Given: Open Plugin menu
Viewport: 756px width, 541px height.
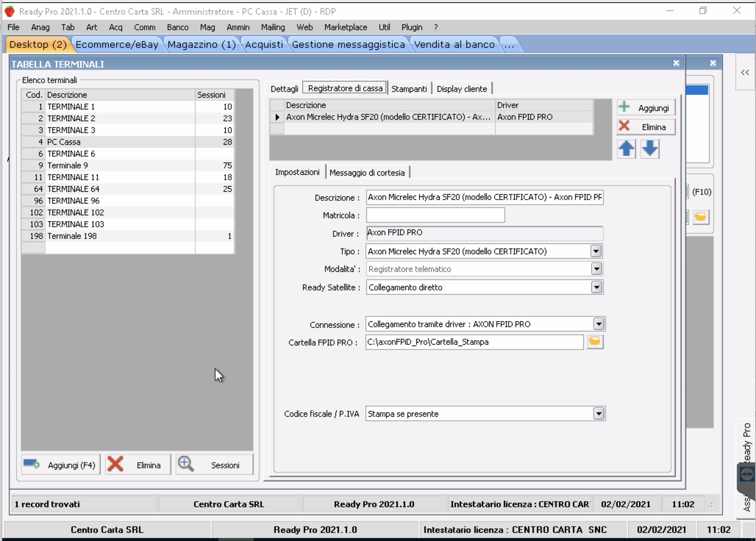Looking at the screenshot, I should (x=412, y=27).
